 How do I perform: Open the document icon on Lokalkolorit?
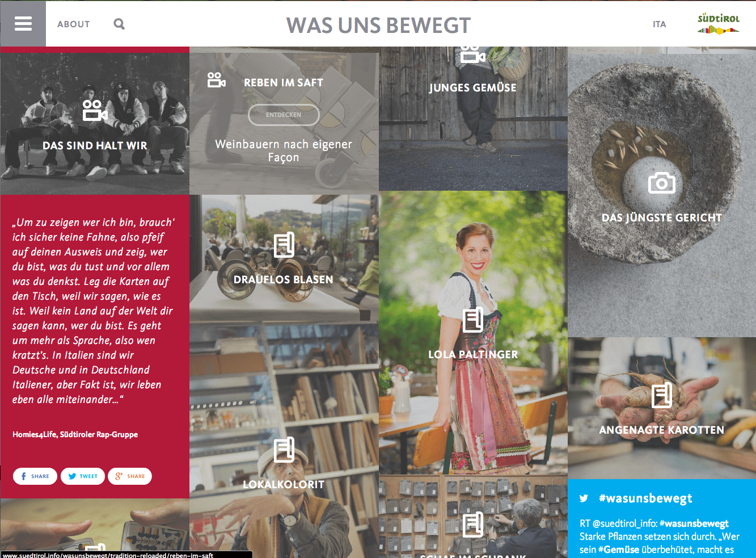284,450
